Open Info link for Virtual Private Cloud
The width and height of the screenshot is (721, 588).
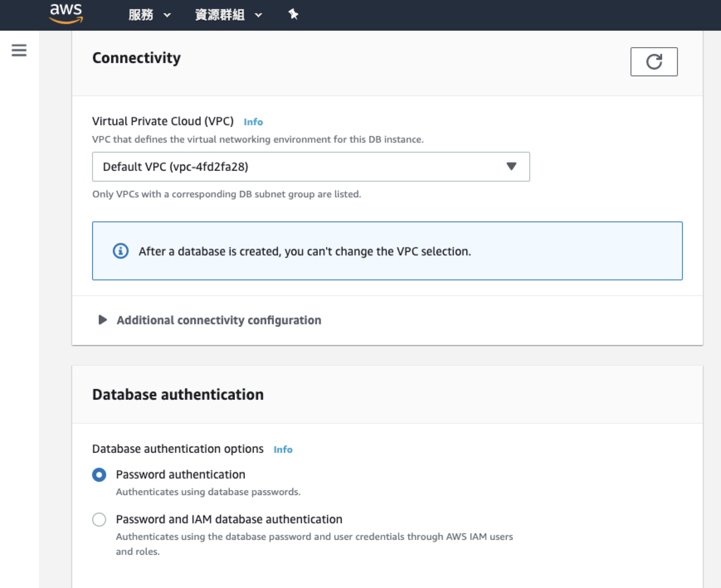253,122
